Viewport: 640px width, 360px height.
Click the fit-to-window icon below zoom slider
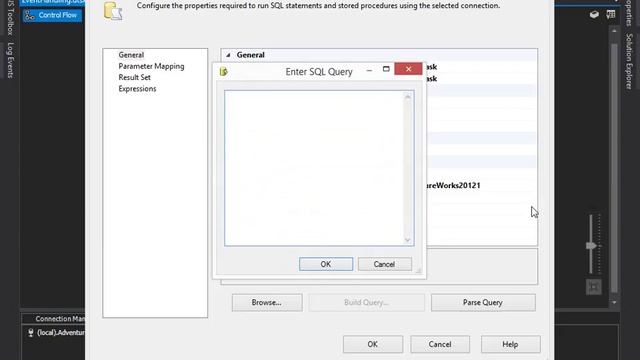coord(593,287)
